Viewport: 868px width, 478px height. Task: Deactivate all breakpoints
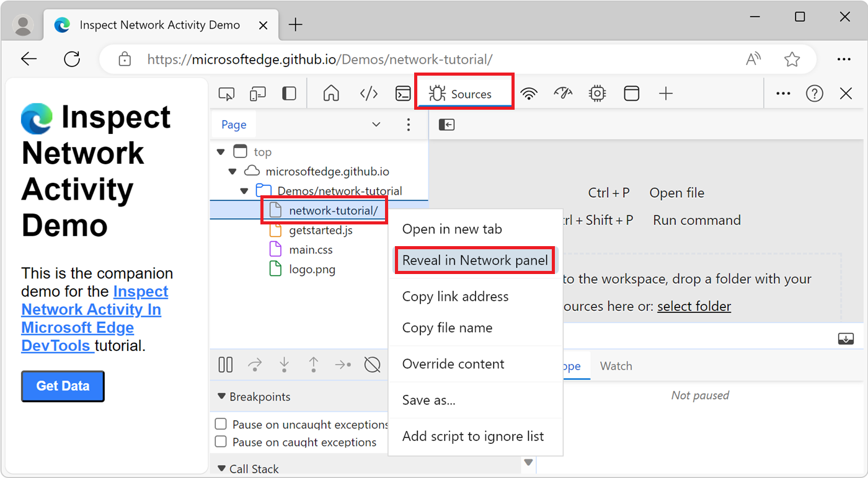tap(373, 365)
